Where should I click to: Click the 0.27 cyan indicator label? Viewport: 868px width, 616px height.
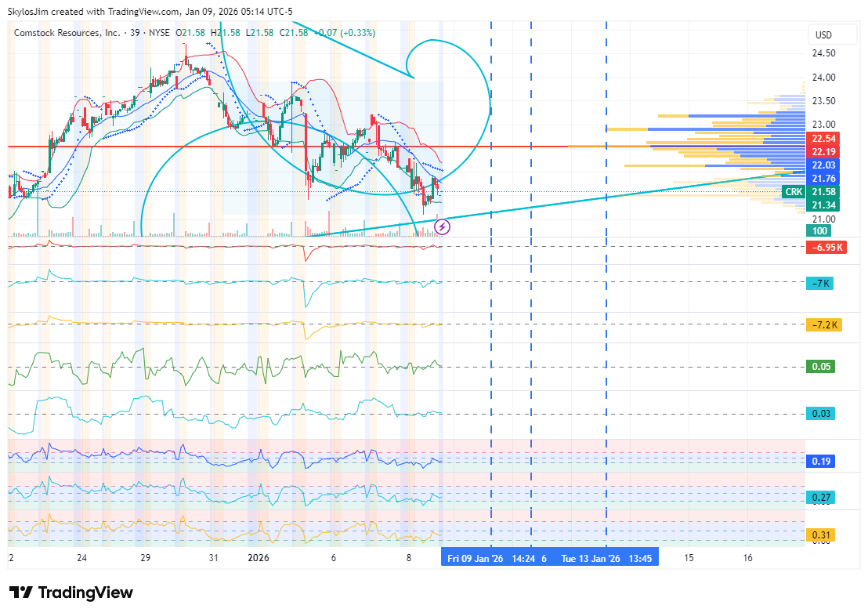[x=820, y=498]
